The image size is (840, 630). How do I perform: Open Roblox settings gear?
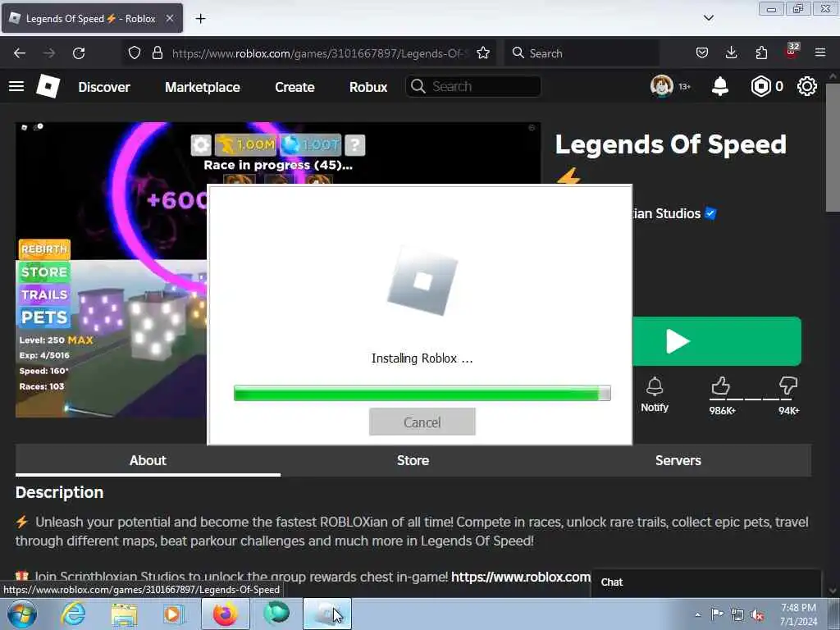click(807, 86)
